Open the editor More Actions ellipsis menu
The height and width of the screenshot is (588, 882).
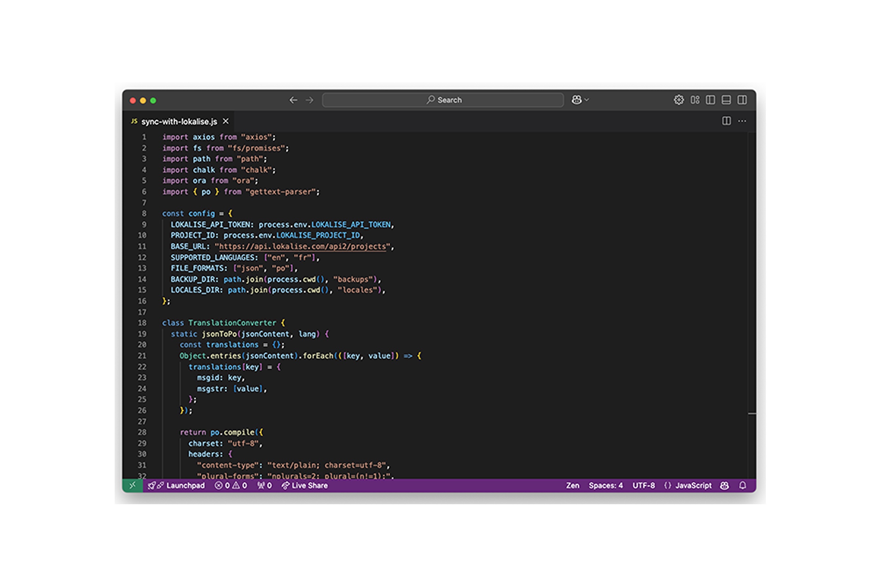click(742, 121)
